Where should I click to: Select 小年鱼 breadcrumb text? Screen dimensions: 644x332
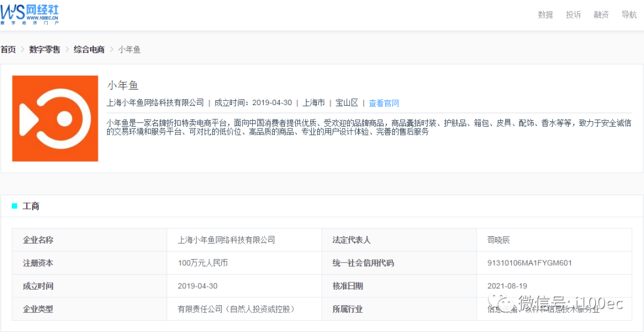pos(129,50)
